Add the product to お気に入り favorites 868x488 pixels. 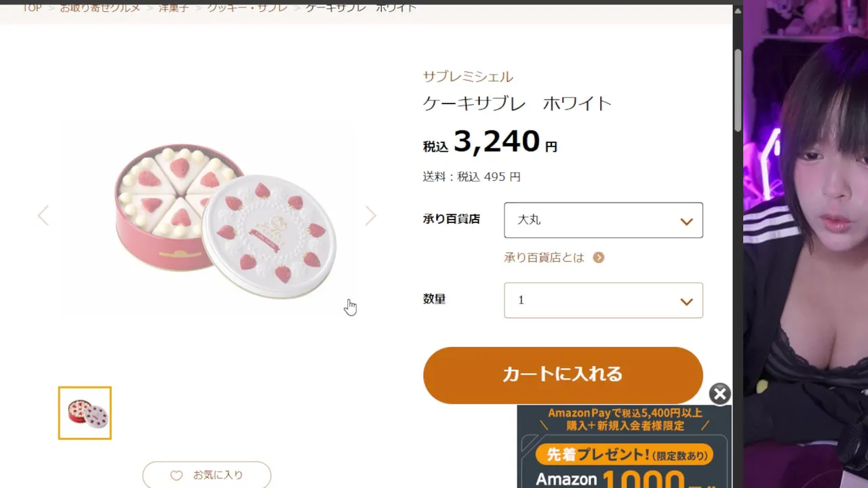pos(207,476)
